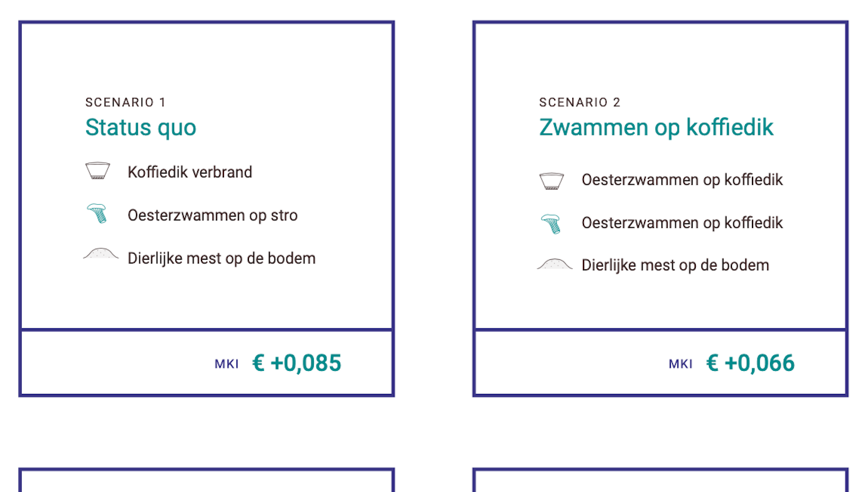Click Dierlijke mest op de bodem in Scenario 1

click(x=222, y=258)
